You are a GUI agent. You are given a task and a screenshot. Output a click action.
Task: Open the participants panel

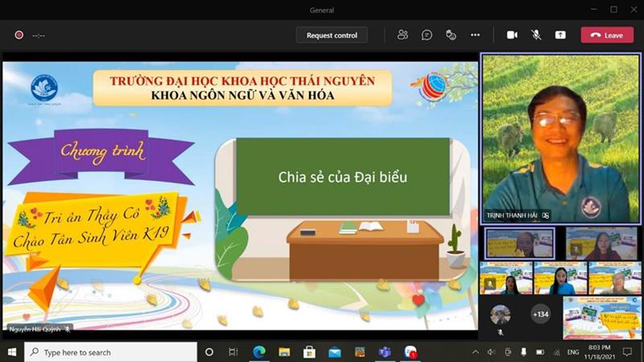[402, 35]
